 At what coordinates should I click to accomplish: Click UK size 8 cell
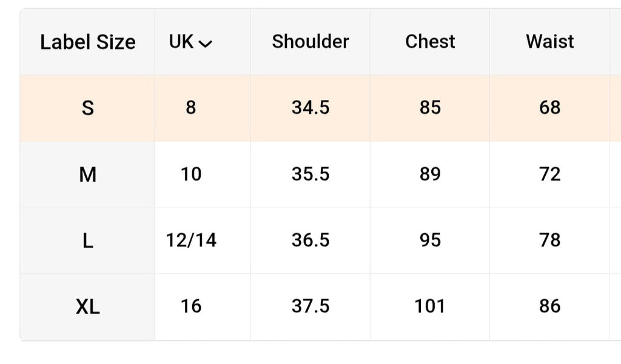191,108
